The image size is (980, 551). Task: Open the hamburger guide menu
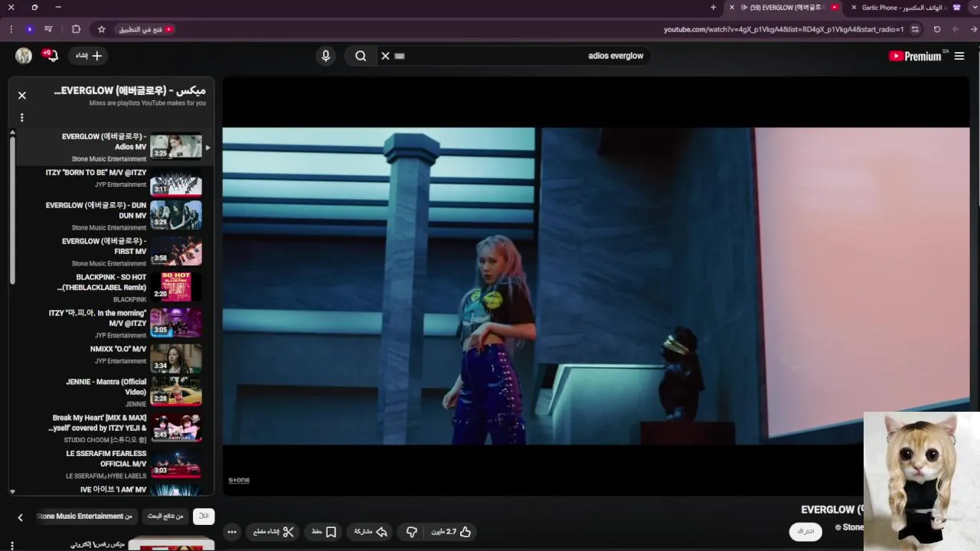tap(959, 56)
